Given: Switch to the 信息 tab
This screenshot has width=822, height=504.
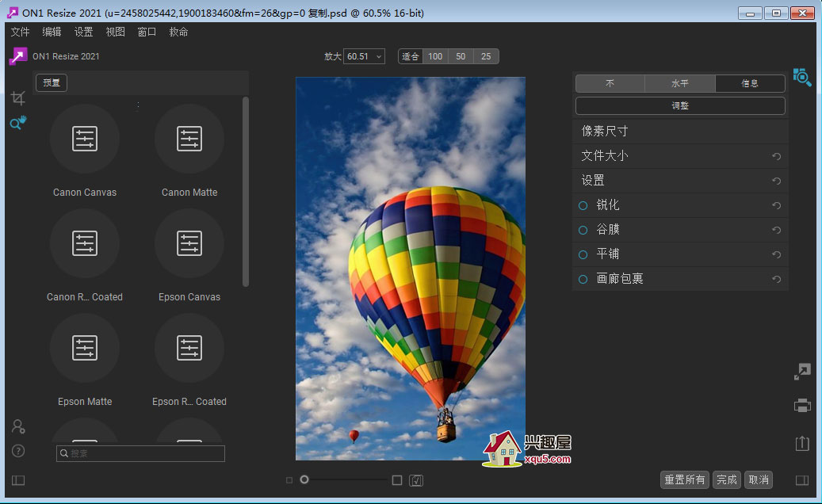Looking at the screenshot, I should point(750,83).
